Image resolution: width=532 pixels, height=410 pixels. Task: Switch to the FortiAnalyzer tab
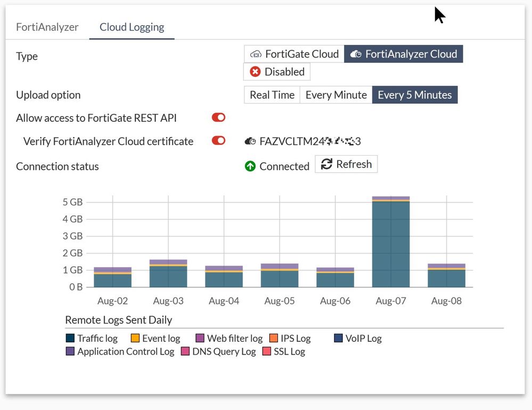coord(47,27)
